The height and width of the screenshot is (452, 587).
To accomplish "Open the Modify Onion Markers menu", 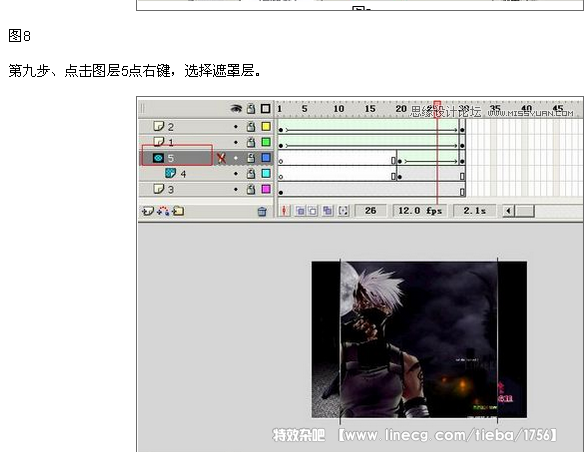I will pos(343,211).
